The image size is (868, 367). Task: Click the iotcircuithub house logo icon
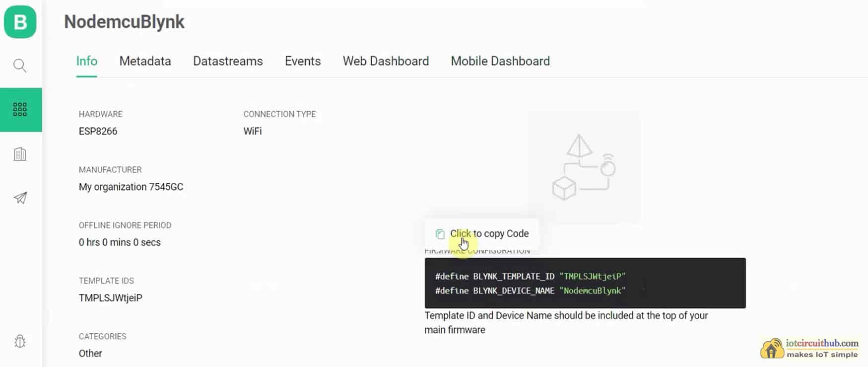[x=772, y=349]
